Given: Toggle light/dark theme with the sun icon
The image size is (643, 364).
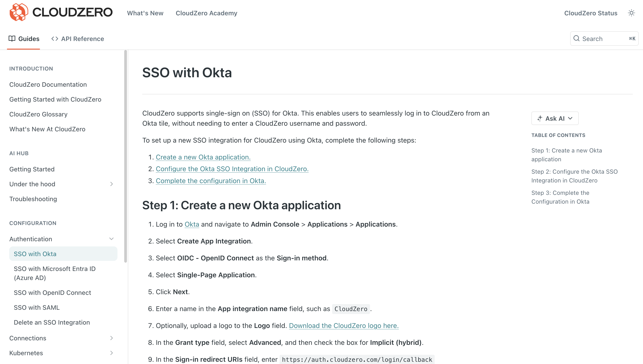Looking at the screenshot, I should [x=632, y=13].
